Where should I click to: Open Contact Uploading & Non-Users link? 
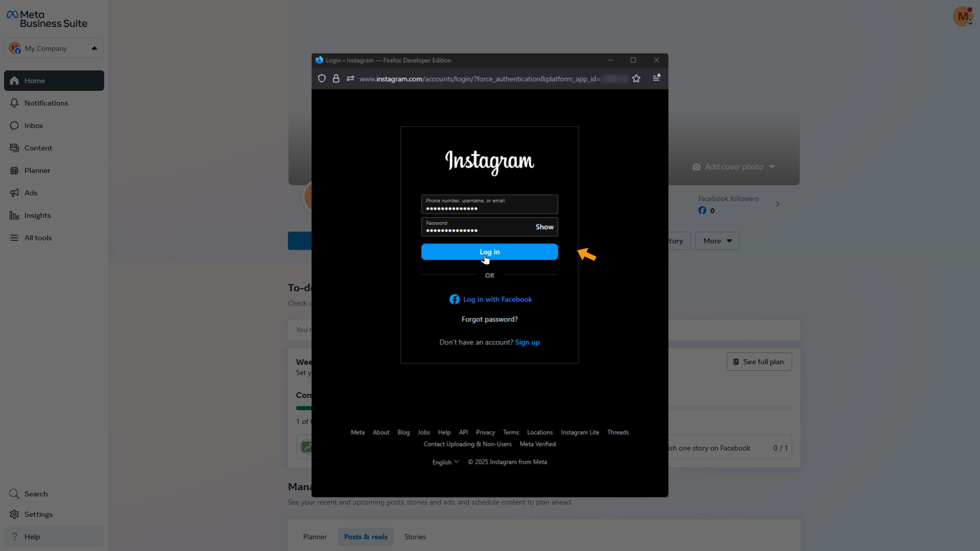(x=468, y=444)
